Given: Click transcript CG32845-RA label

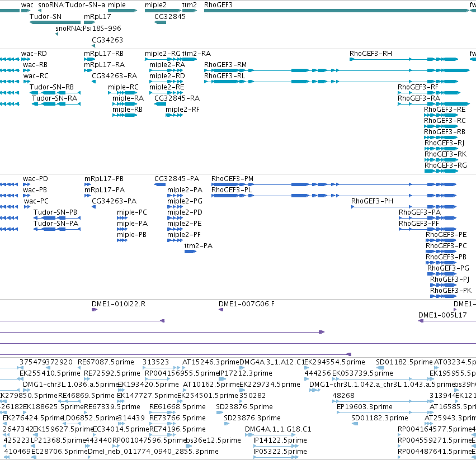Looking at the screenshot, I should (177, 98).
